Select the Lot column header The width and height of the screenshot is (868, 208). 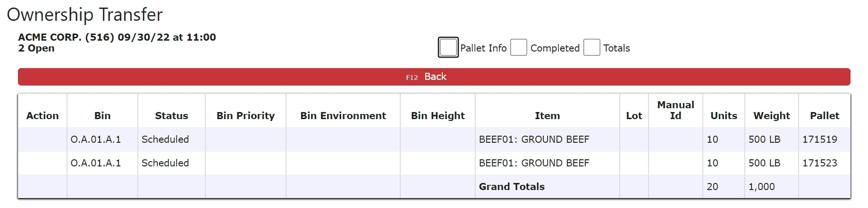point(634,115)
